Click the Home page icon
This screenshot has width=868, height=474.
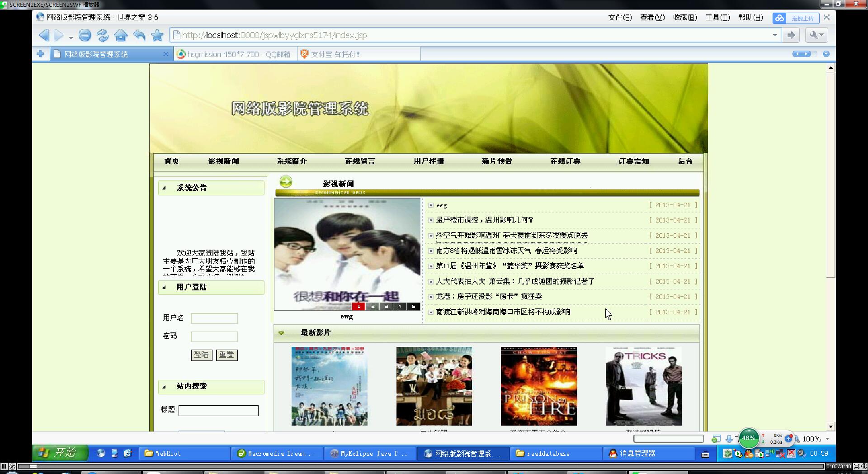coord(121,35)
